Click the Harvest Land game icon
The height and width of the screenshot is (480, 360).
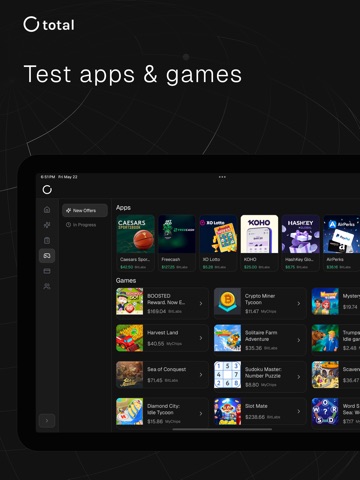pos(130,338)
